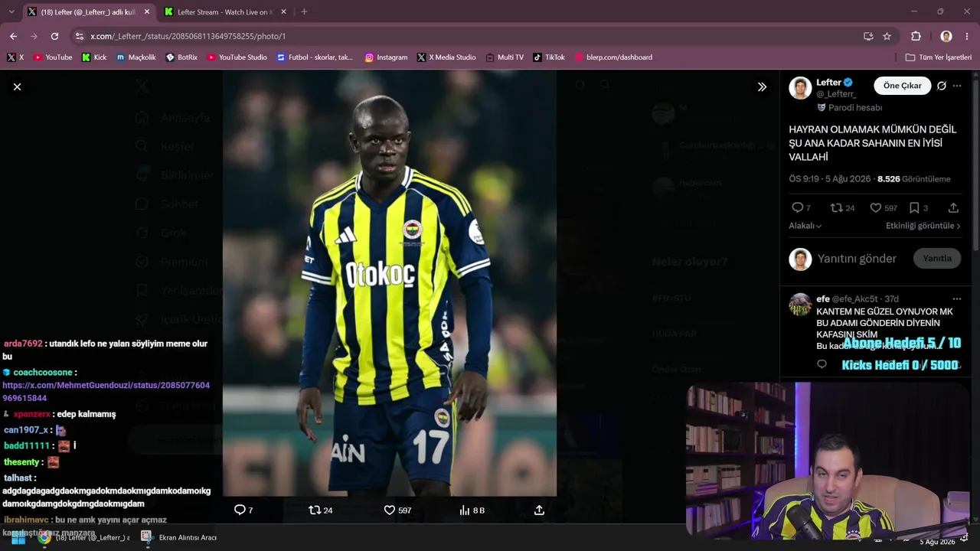Share icon in side panel action row
The height and width of the screenshot is (551, 980).
pos(953,207)
